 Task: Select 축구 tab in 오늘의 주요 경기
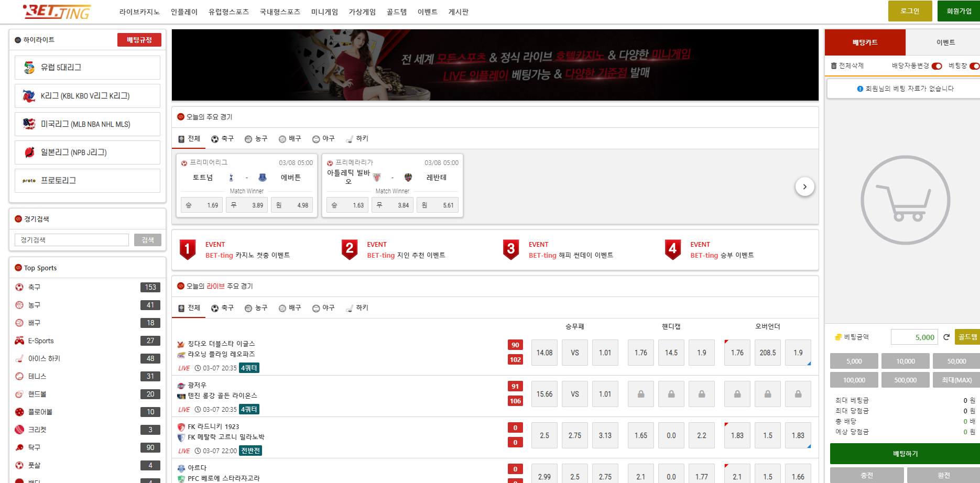(222, 139)
